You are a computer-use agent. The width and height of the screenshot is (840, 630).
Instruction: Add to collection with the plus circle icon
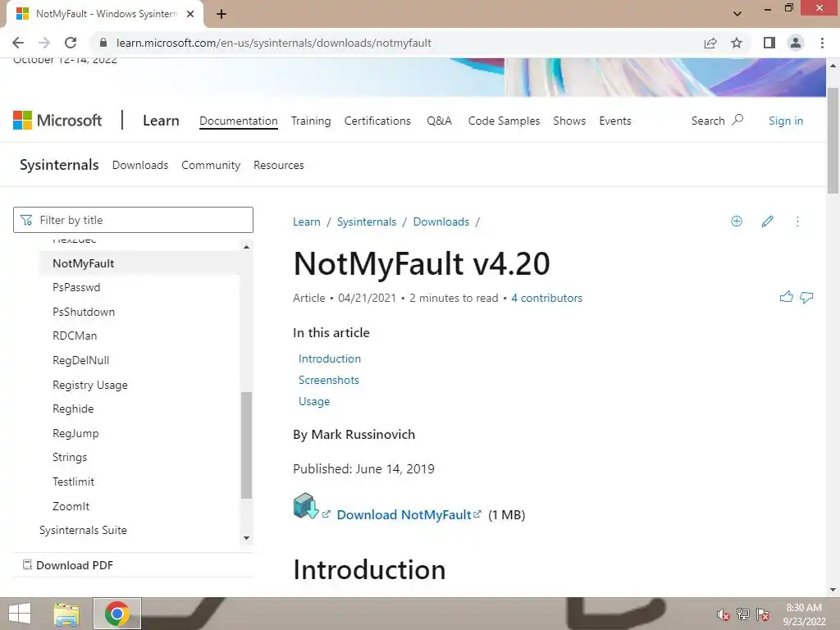(737, 221)
